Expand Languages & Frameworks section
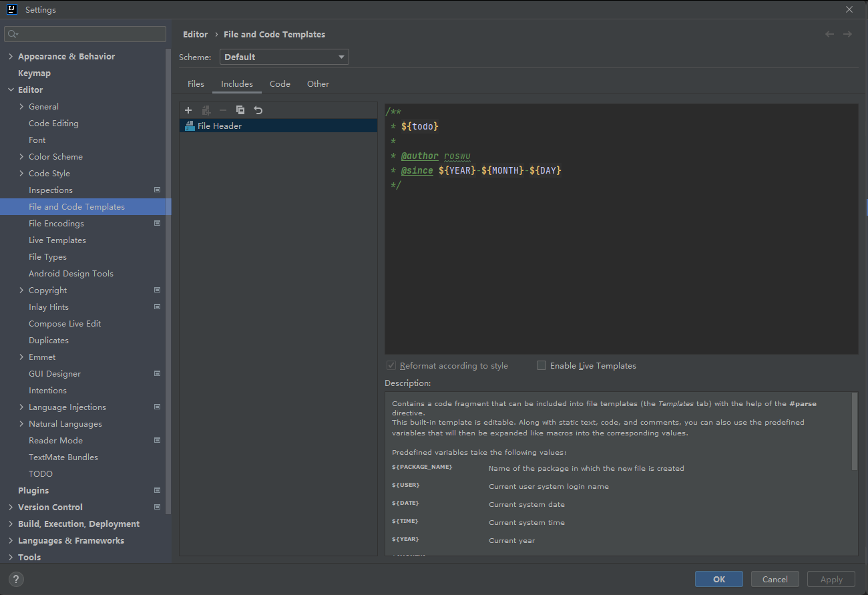This screenshot has width=868, height=595. (x=11, y=540)
